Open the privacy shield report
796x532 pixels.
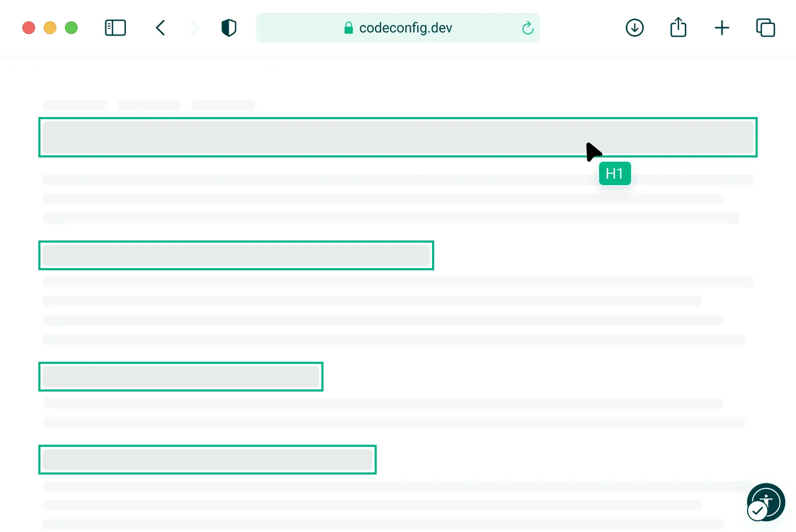pos(229,28)
